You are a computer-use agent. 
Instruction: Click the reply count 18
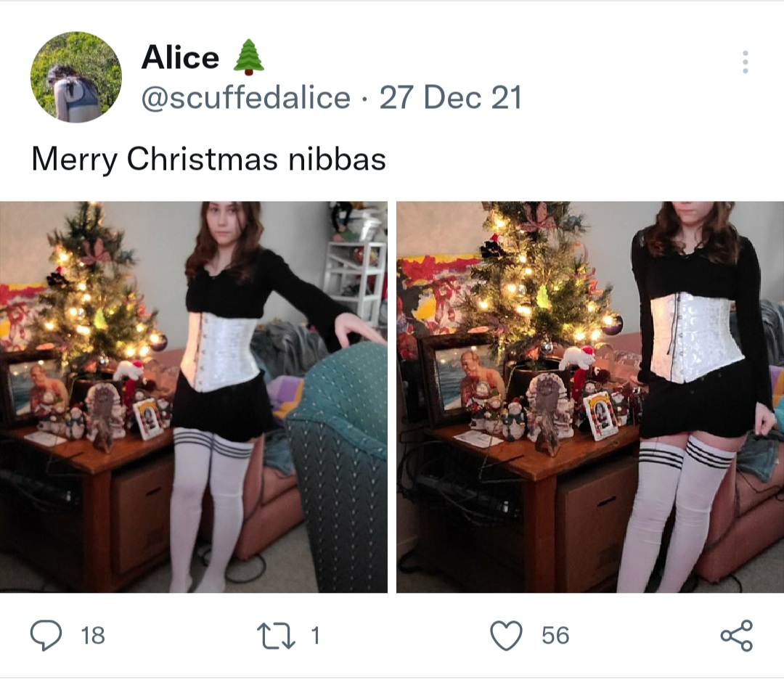click(93, 636)
